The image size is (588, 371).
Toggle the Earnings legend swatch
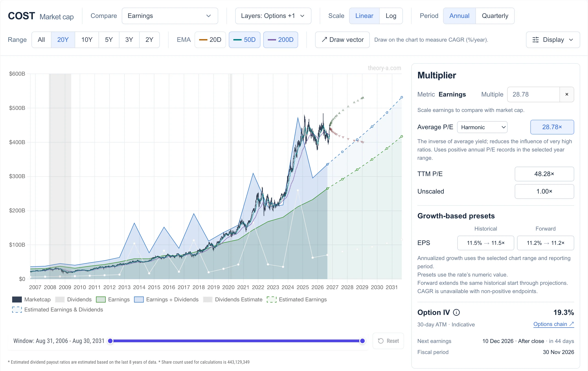point(101,299)
